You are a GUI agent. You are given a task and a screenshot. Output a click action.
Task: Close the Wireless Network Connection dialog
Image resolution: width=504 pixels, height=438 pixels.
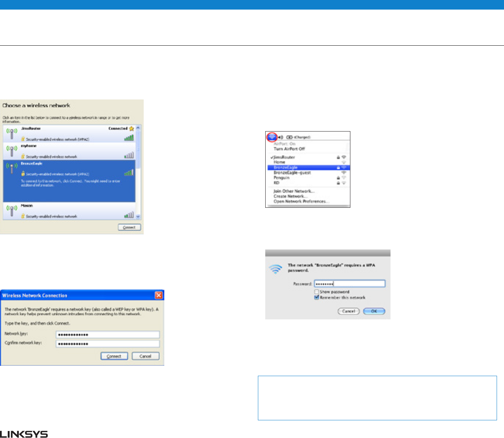[x=159, y=295]
